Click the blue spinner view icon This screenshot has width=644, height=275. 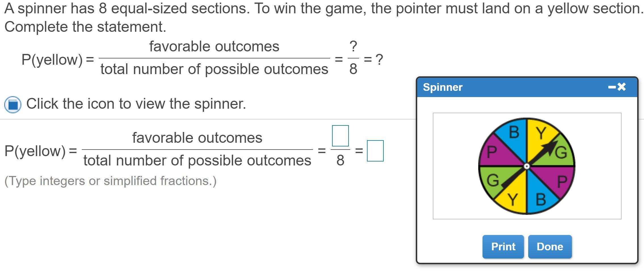[13, 104]
